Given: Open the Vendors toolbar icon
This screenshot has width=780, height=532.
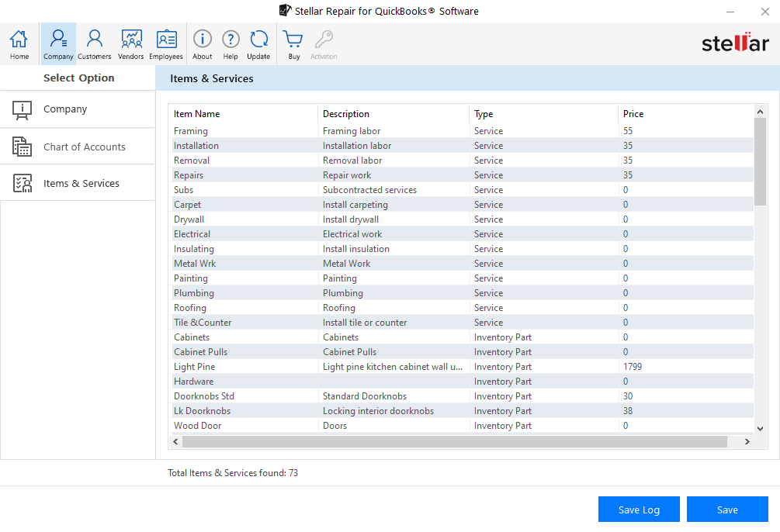Looking at the screenshot, I should pos(131,43).
